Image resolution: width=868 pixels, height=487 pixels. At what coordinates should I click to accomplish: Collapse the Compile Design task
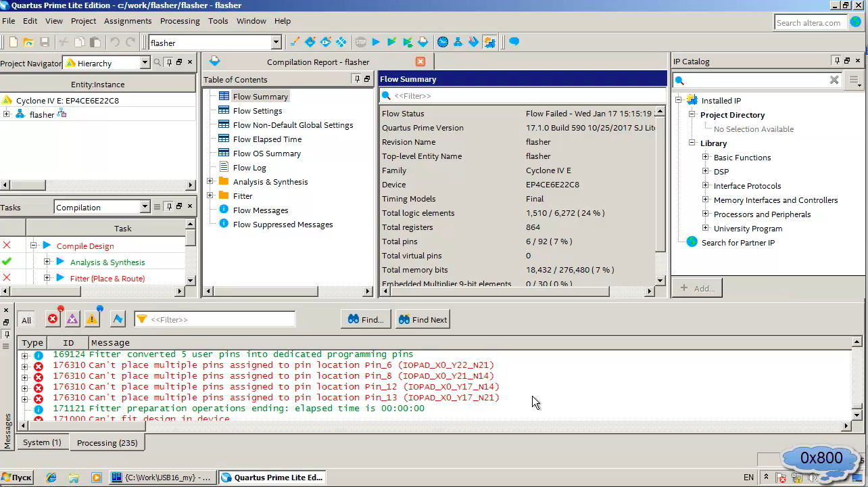33,246
